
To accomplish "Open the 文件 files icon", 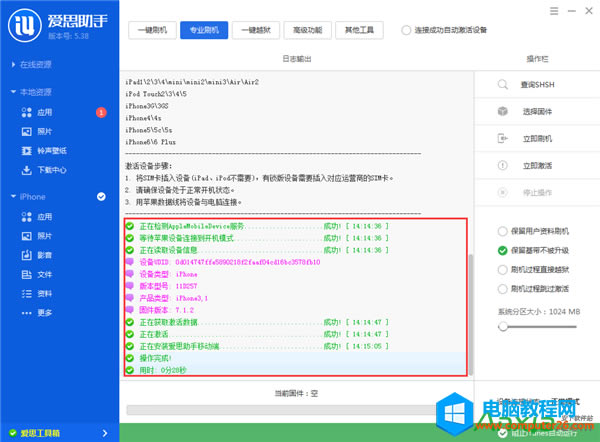I will tap(26, 274).
